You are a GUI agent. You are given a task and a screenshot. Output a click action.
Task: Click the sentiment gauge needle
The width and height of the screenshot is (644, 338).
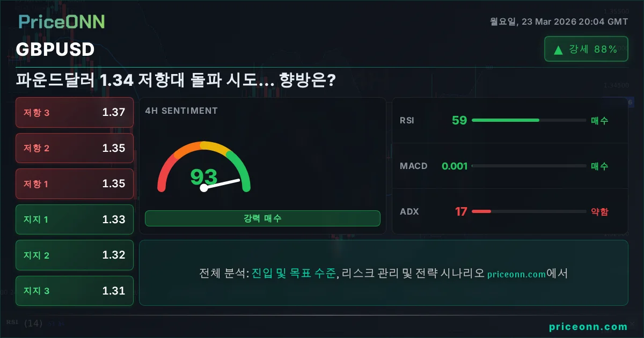point(221,183)
